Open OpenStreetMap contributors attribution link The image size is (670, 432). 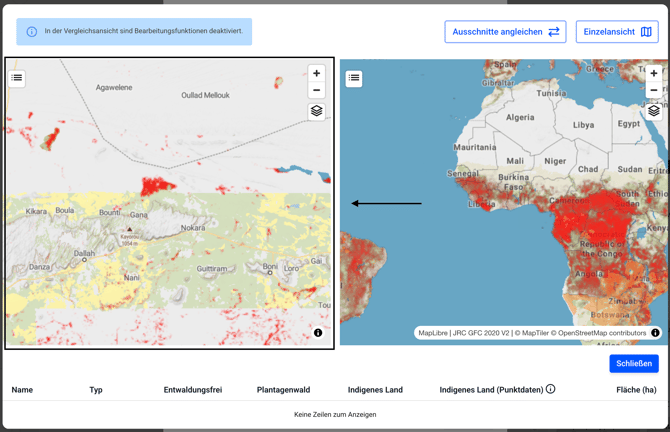[602, 333]
